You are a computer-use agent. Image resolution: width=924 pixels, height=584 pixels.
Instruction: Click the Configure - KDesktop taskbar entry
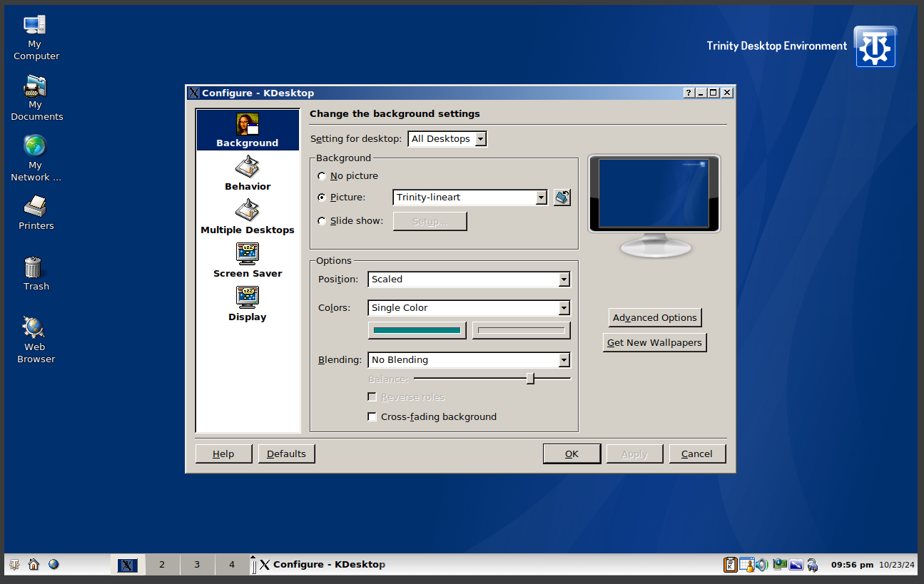(x=322, y=565)
